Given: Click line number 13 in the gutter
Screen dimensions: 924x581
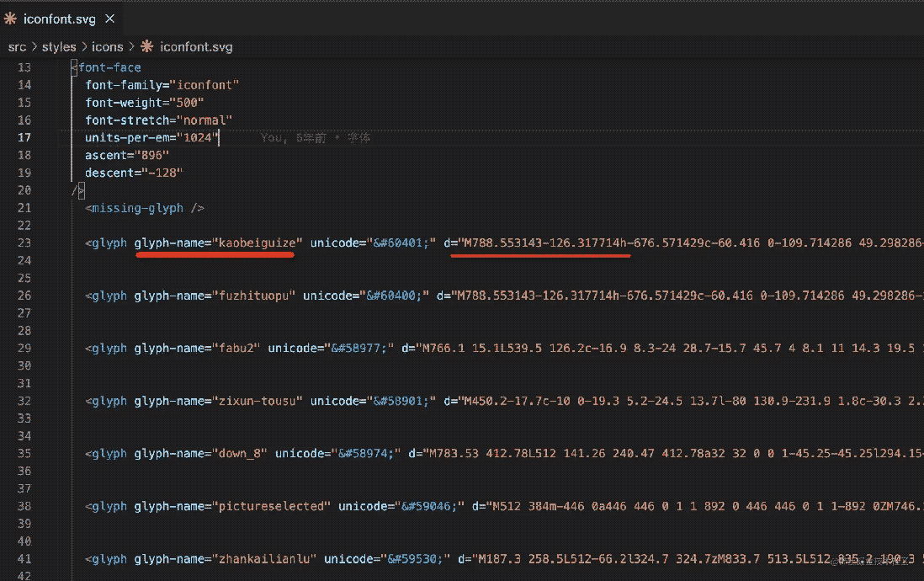Looking at the screenshot, I should click(24, 67).
